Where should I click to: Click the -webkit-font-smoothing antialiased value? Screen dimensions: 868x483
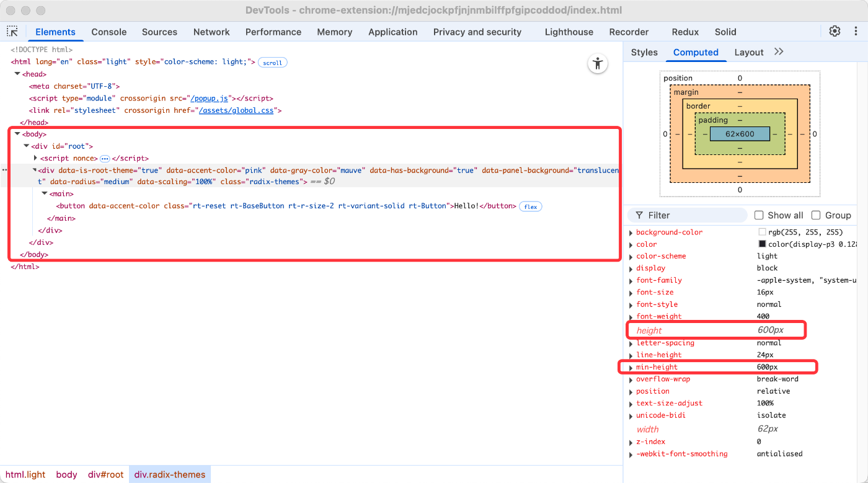[x=779, y=454]
